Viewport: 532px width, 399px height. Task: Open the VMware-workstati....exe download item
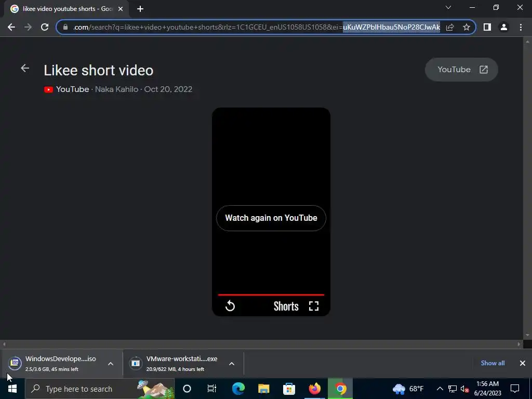[x=176, y=363]
